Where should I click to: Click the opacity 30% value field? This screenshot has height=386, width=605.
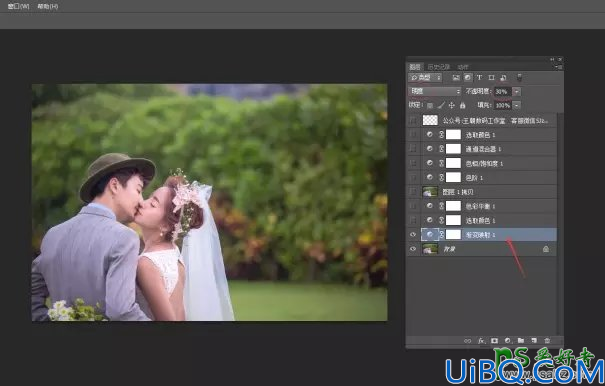click(503, 91)
